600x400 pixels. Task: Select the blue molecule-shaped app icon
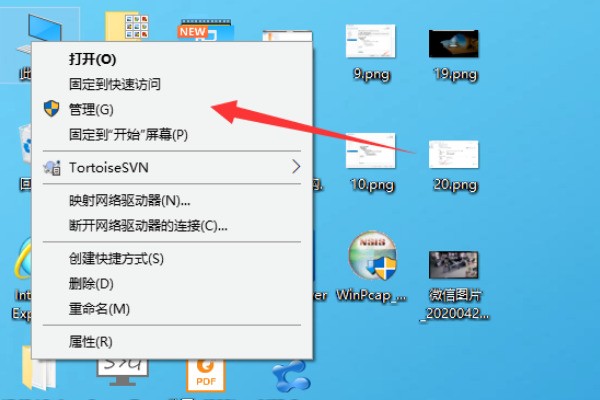pyautogui.click(x=291, y=376)
